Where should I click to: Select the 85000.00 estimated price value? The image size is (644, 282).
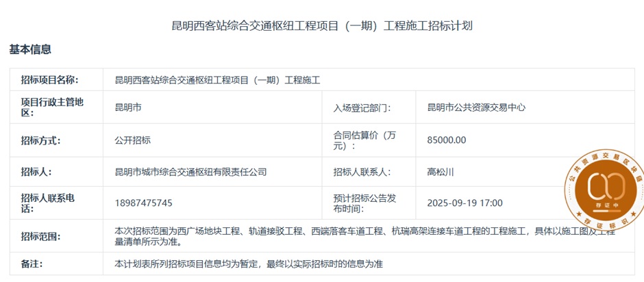pyautogui.click(x=446, y=140)
